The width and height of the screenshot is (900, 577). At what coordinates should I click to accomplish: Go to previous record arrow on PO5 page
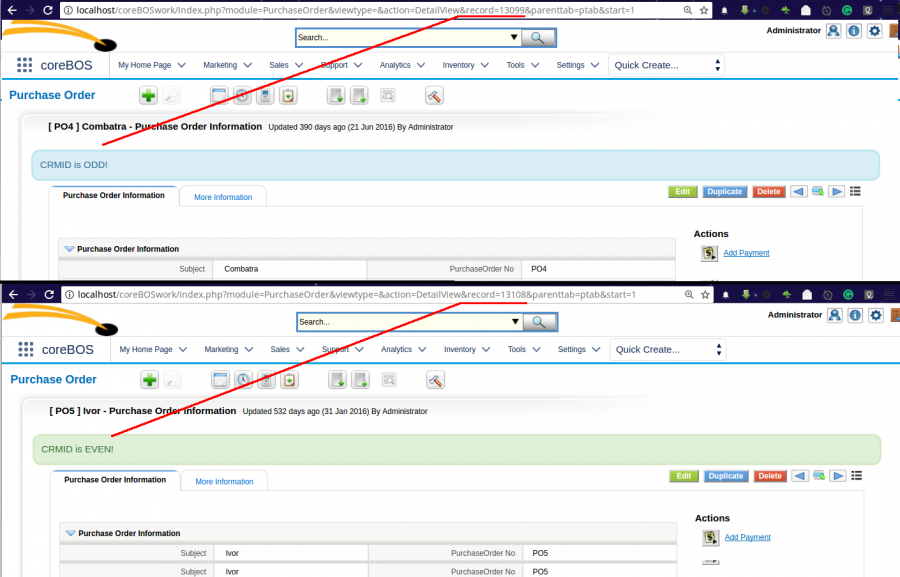[x=798, y=476]
